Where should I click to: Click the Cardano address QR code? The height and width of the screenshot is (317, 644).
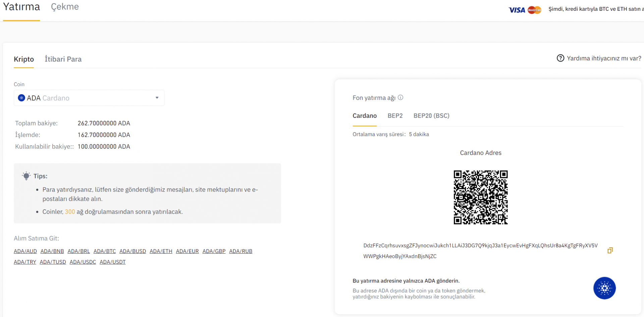point(480,197)
